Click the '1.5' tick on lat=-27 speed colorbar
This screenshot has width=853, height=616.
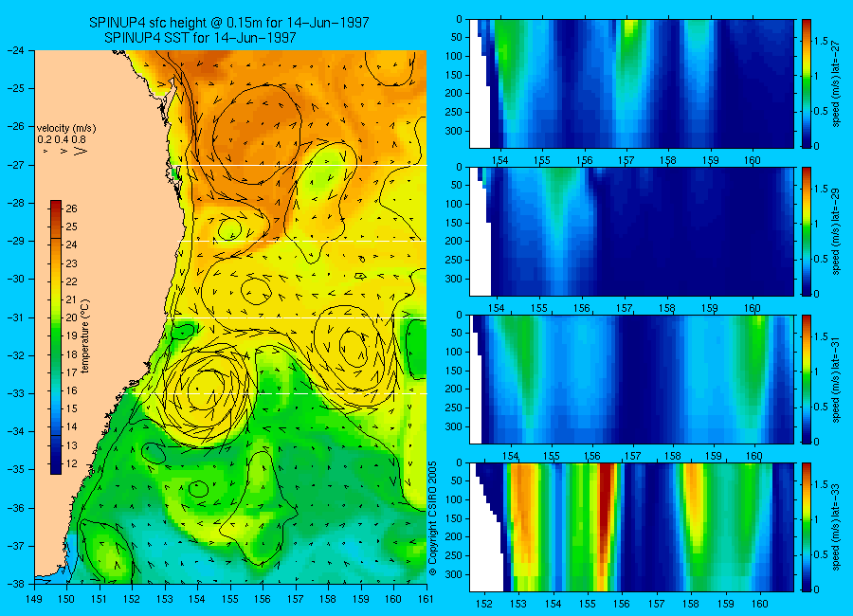click(x=821, y=41)
